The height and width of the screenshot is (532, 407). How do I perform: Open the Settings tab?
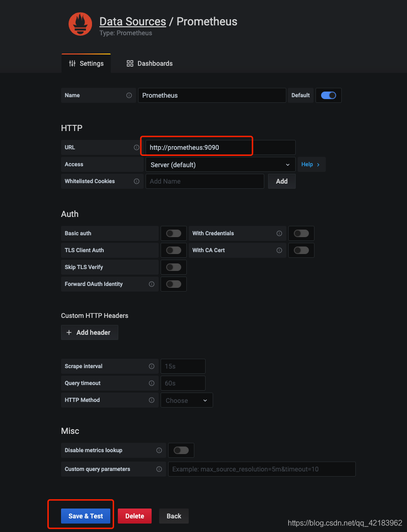pos(86,63)
